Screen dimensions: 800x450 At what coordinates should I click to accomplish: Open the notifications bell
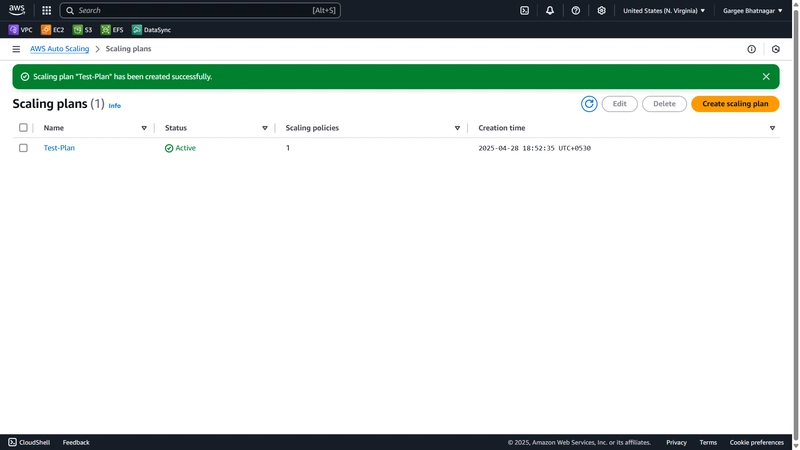[x=549, y=10]
